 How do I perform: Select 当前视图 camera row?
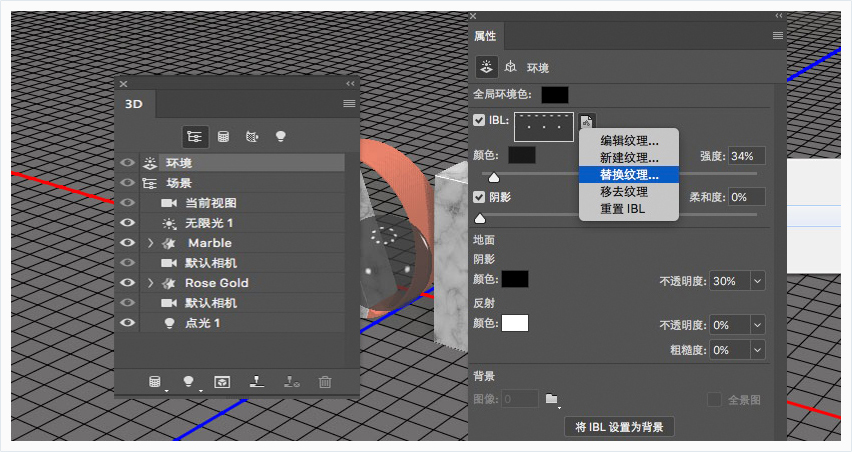(x=242, y=203)
